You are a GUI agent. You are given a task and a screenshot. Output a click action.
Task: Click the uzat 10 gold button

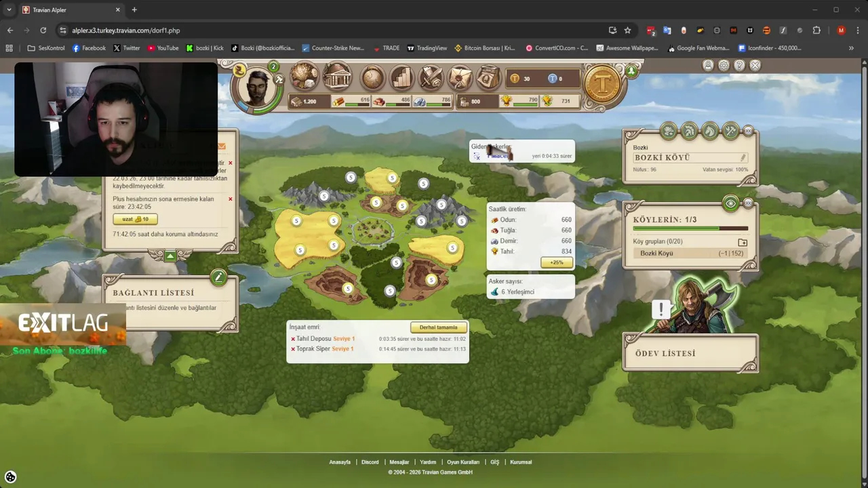point(135,219)
